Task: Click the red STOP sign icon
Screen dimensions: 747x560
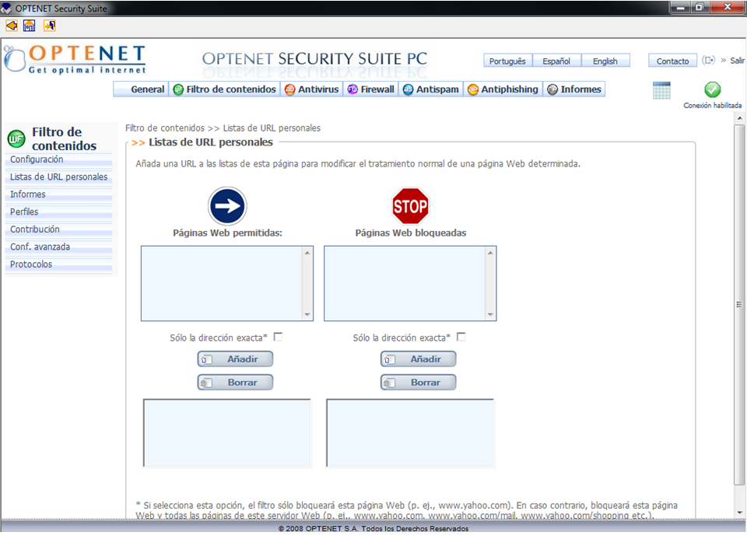Action: click(x=410, y=207)
